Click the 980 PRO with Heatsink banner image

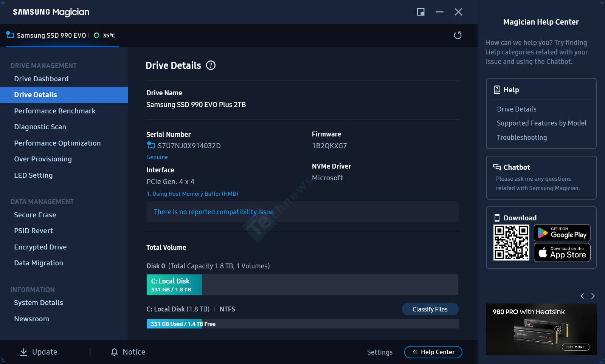click(541, 330)
